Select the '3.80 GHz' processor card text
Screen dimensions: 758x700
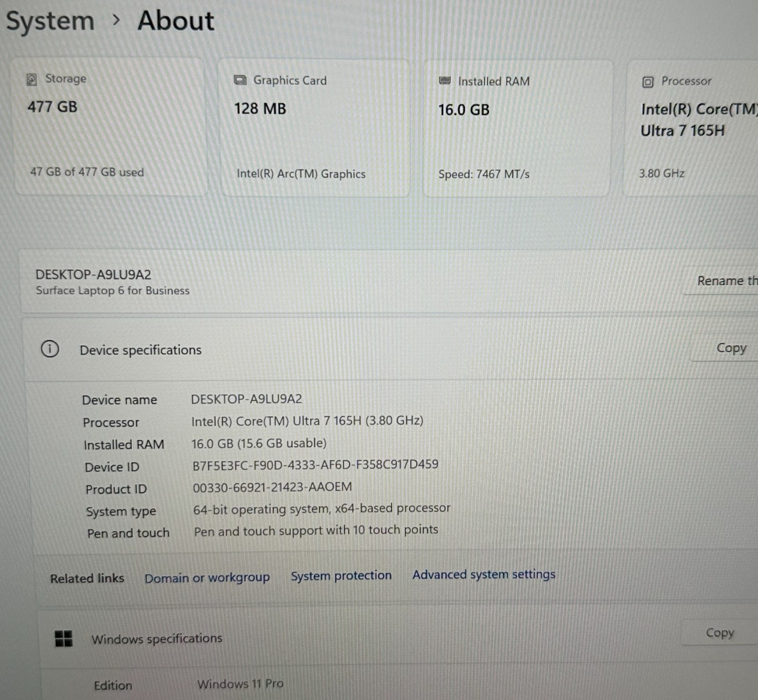coord(661,173)
